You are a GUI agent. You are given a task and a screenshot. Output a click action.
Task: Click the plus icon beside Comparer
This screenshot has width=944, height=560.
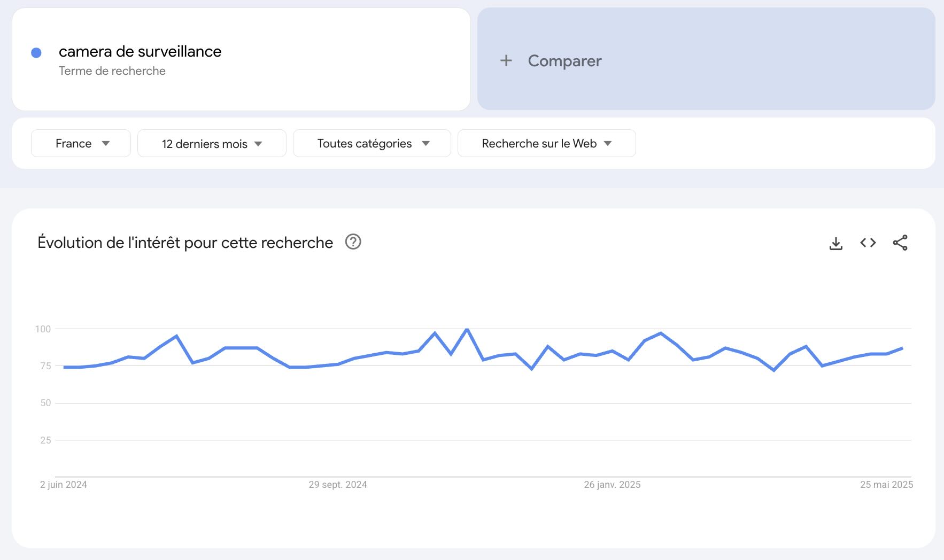click(x=506, y=60)
